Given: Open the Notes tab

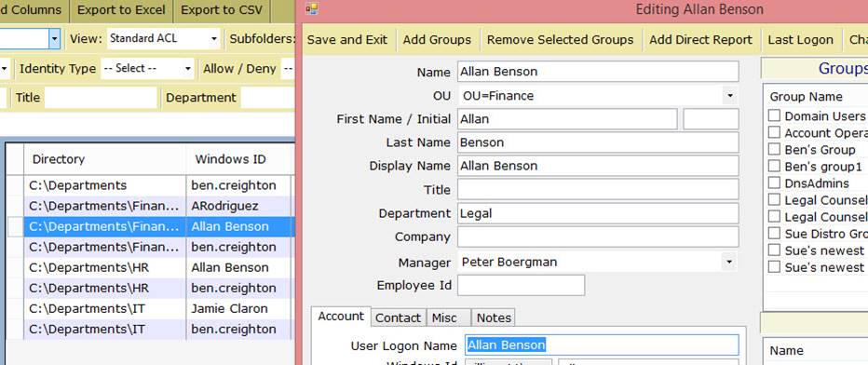Looking at the screenshot, I should tap(494, 318).
